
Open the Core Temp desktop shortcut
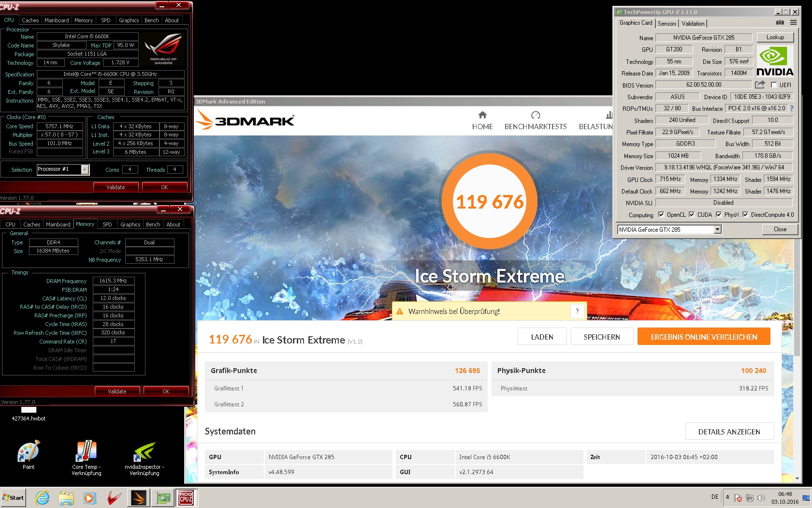(x=87, y=458)
